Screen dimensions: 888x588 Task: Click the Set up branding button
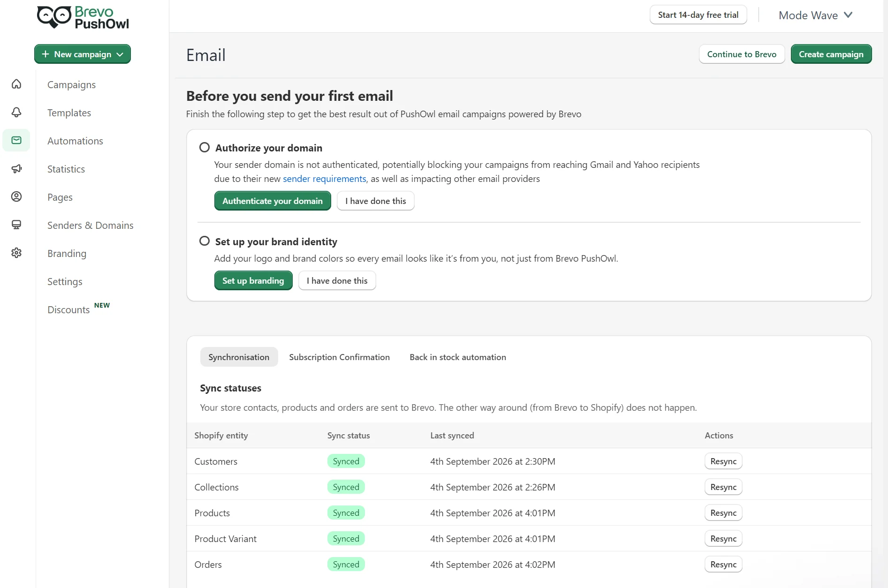click(x=253, y=280)
